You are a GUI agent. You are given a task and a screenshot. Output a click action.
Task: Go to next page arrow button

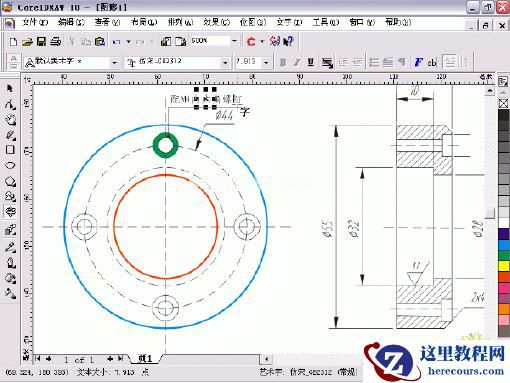(110, 359)
